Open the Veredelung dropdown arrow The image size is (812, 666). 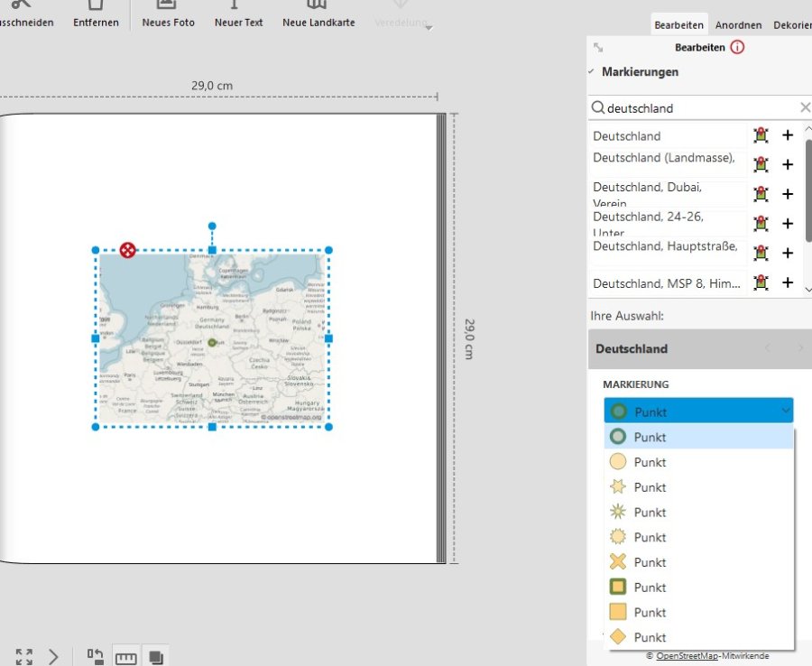pos(429,28)
